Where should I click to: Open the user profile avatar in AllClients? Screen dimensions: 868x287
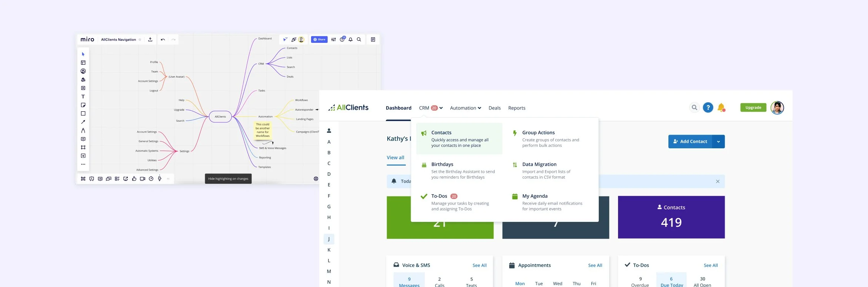tap(777, 108)
